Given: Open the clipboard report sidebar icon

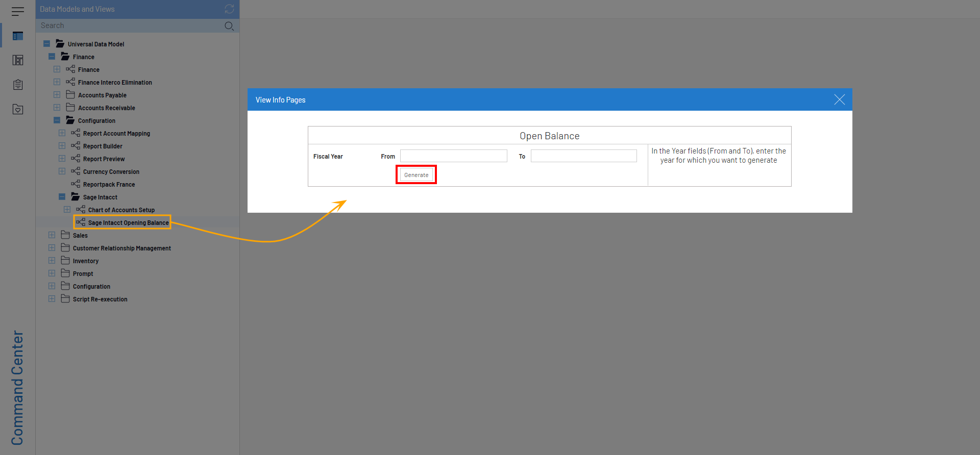Looking at the screenshot, I should pos(18,85).
